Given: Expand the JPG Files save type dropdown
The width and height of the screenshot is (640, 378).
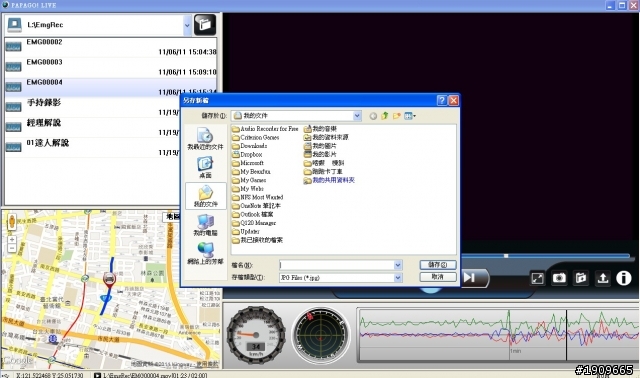Looking at the screenshot, I should click(398, 278).
